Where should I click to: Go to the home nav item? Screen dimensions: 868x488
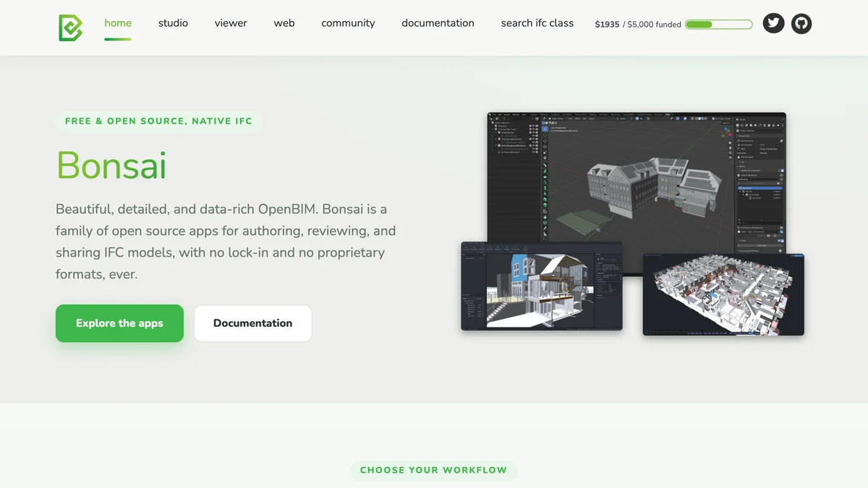[118, 23]
